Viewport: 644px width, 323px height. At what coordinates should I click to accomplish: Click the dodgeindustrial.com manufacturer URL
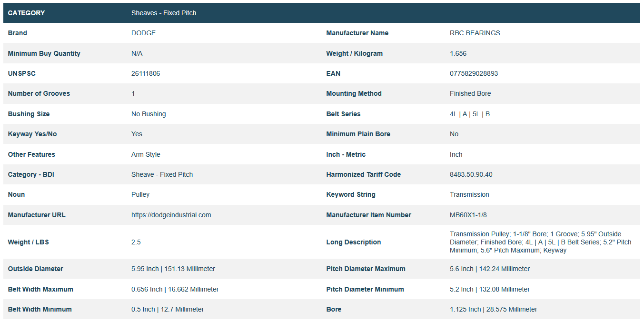(x=171, y=215)
